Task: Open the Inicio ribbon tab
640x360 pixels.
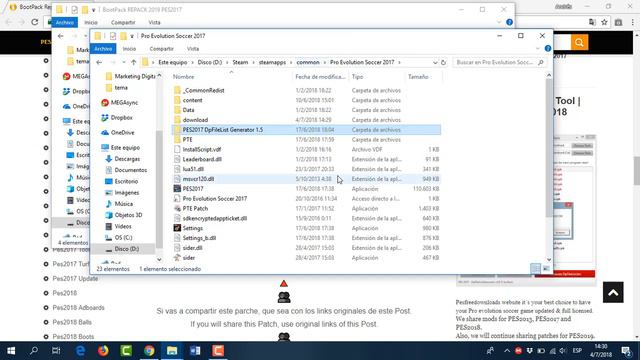Action: click(129, 49)
